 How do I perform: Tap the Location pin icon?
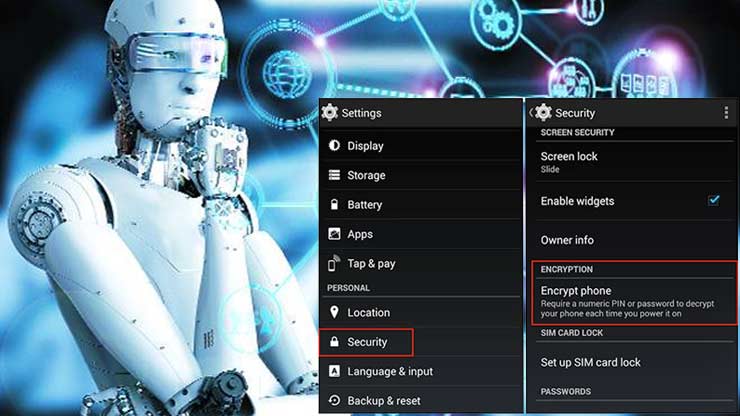pyautogui.click(x=334, y=312)
